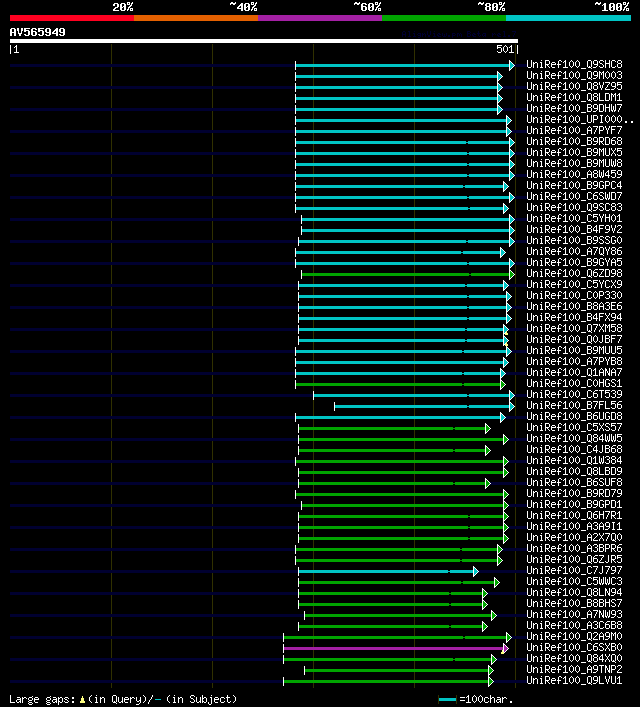Open the UniRef100_Q9M003 hit label

coord(574,75)
